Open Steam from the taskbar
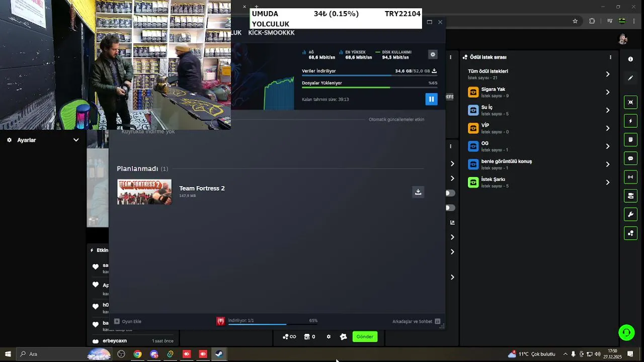644x362 pixels. pyautogui.click(x=219, y=354)
